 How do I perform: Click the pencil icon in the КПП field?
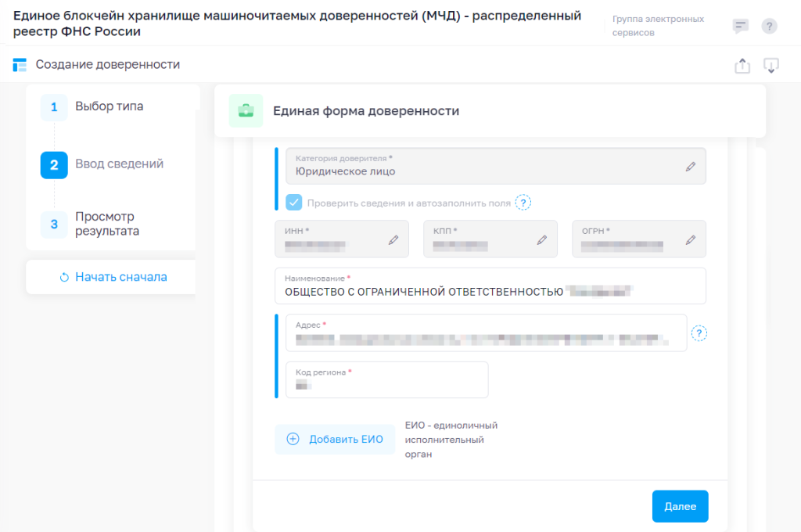(x=542, y=239)
